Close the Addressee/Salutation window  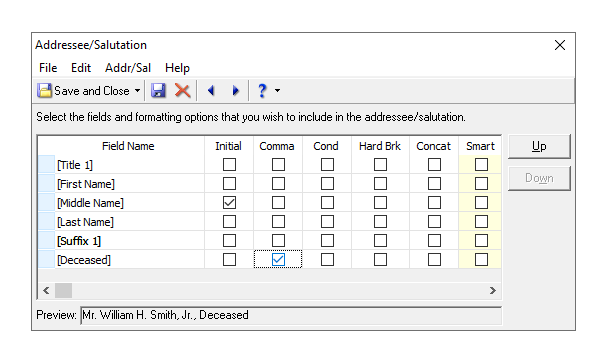560,45
